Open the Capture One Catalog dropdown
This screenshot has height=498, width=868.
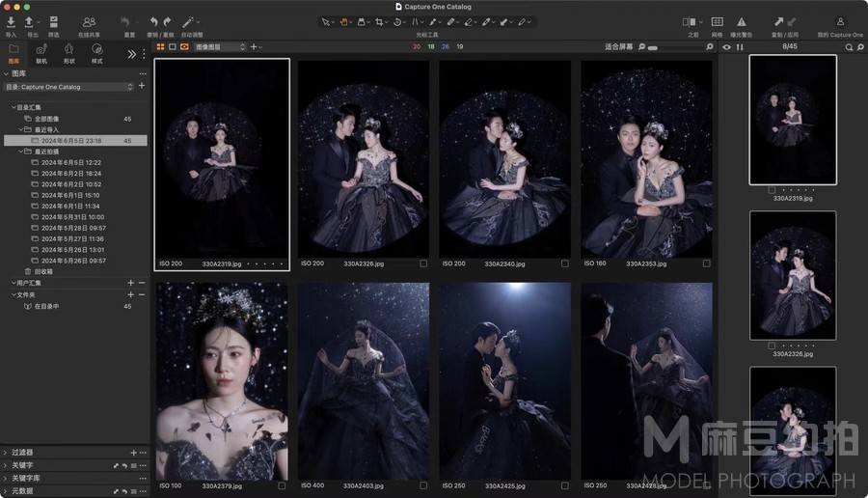point(69,87)
